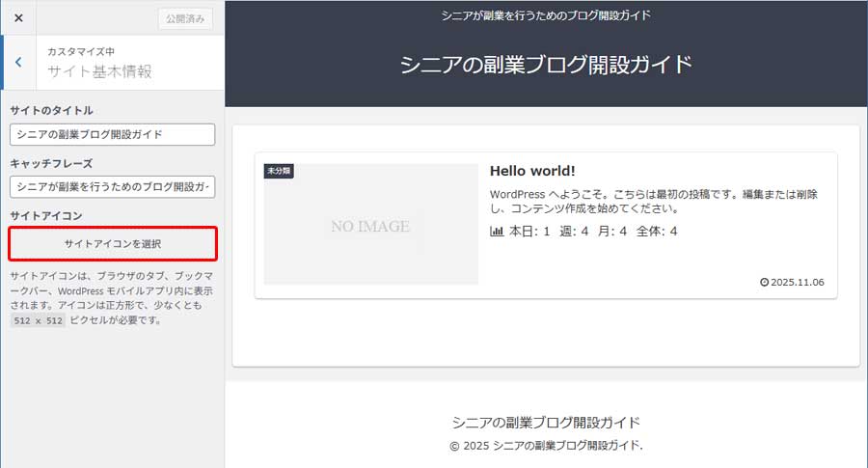Image resolution: width=868 pixels, height=468 pixels.
Task: Click the bar chart view counter icon
Action: pyautogui.click(x=497, y=231)
